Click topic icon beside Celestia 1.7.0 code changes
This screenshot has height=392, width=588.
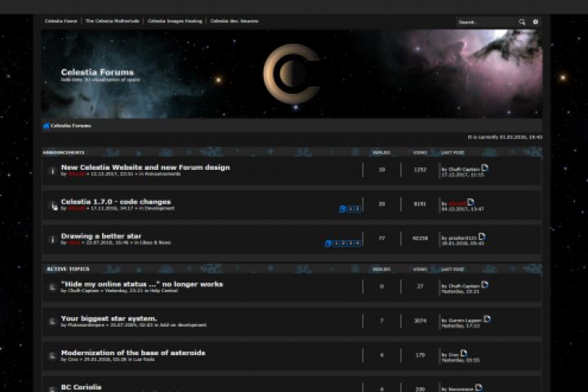coord(53,205)
